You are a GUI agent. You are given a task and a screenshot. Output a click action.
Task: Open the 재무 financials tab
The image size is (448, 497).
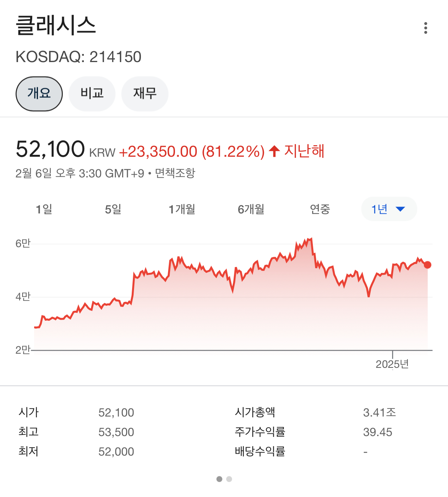coord(145,94)
